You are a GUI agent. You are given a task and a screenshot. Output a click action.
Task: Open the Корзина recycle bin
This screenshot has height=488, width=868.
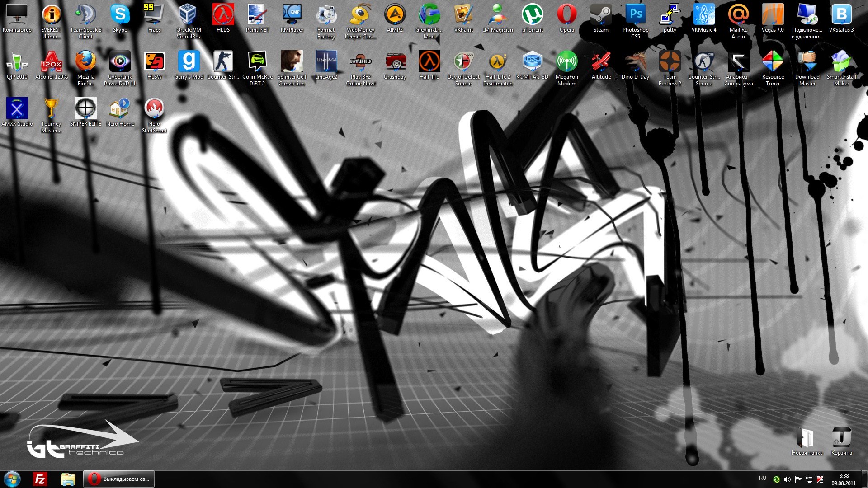pyautogui.click(x=841, y=441)
